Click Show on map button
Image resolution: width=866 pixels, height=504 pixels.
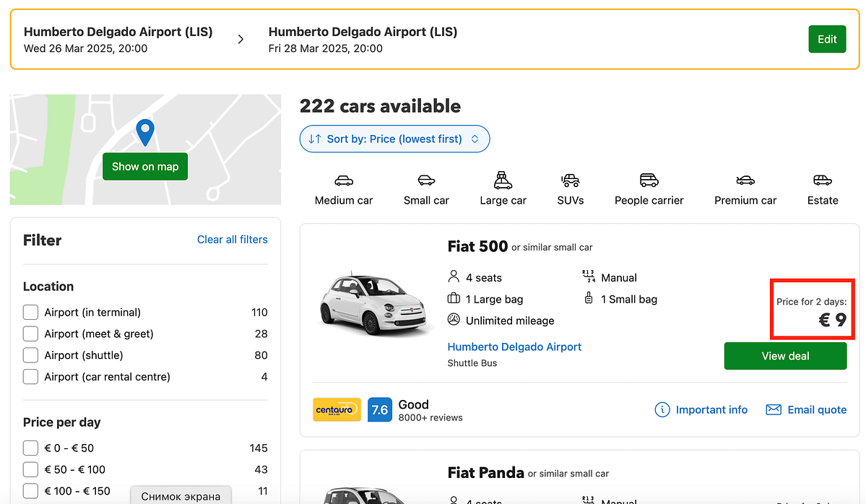pos(145,167)
